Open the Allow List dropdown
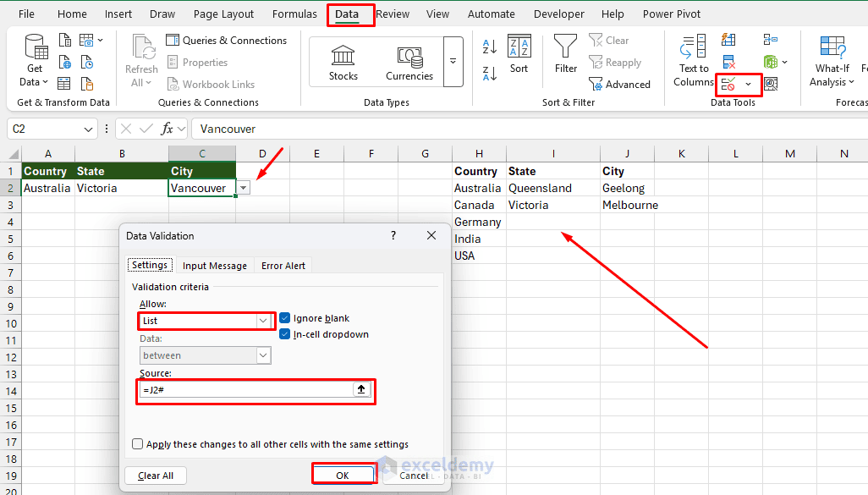Viewport: 868px width, 495px height. click(x=263, y=321)
